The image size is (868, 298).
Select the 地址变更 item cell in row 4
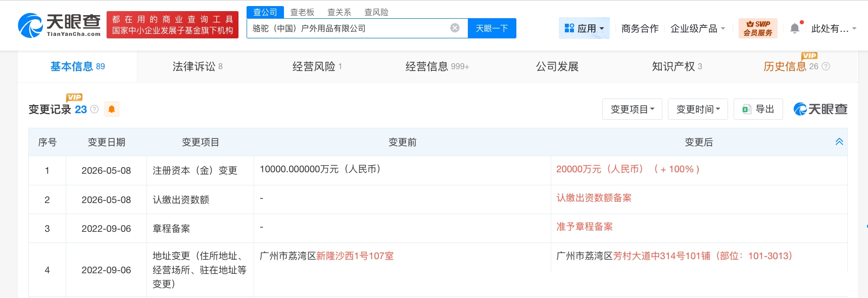(x=200, y=270)
